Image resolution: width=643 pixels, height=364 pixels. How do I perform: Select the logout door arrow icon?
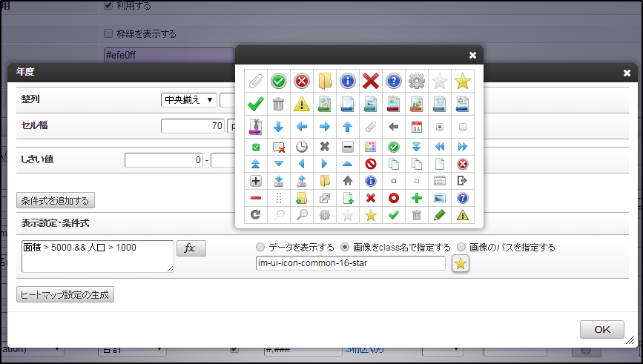463,180
